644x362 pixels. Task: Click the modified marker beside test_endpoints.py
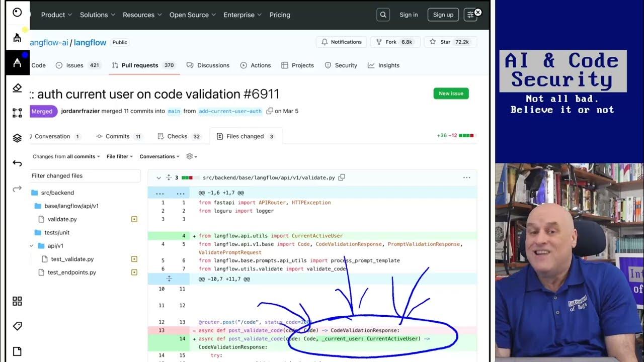tap(134, 272)
